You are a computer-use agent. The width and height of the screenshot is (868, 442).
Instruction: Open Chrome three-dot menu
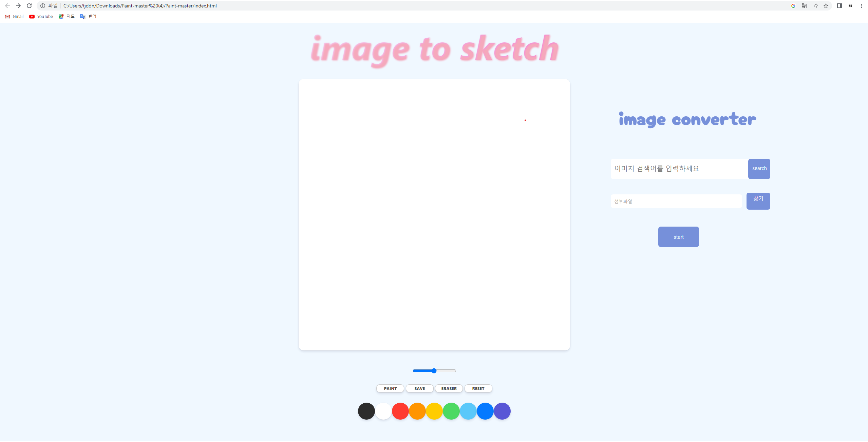(861, 6)
